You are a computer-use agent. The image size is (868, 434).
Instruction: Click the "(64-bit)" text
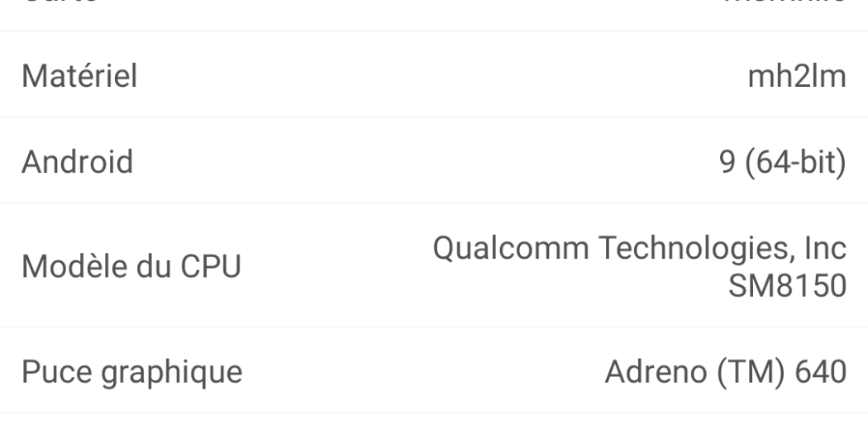pyautogui.click(x=796, y=162)
